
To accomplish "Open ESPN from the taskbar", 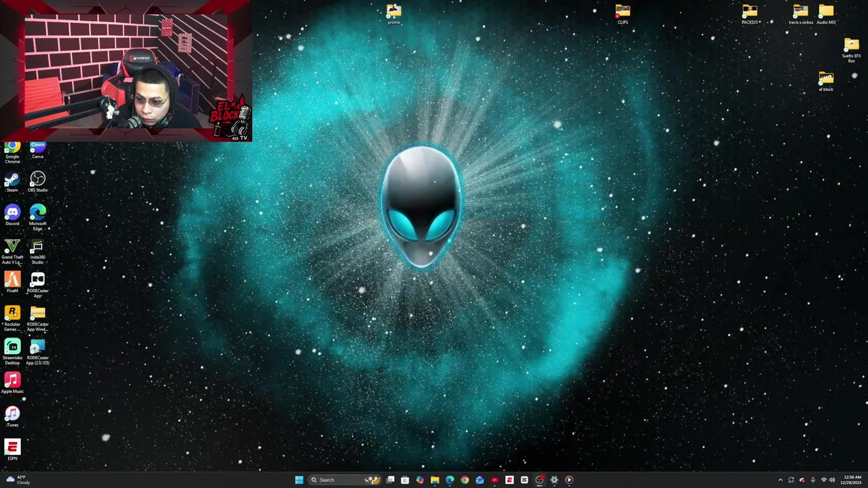I will [x=509, y=480].
